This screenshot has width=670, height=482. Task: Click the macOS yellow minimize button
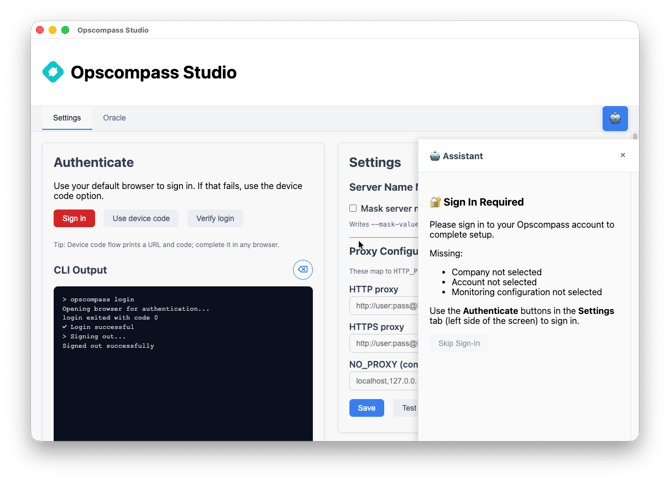click(x=53, y=30)
